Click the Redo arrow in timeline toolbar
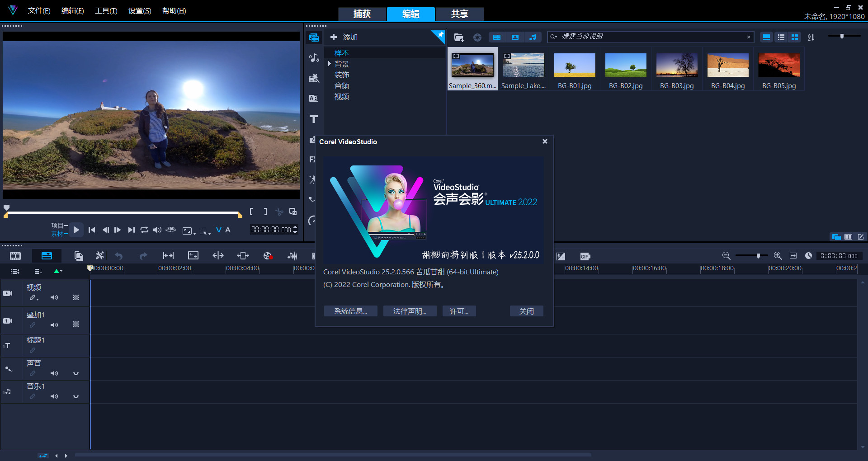 143,256
